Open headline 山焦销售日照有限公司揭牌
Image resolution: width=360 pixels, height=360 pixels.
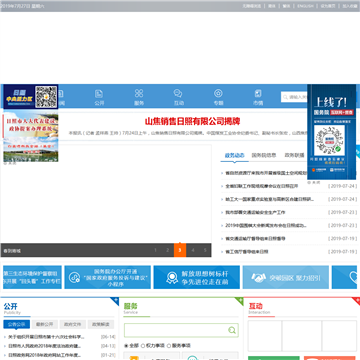[x=192, y=121]
